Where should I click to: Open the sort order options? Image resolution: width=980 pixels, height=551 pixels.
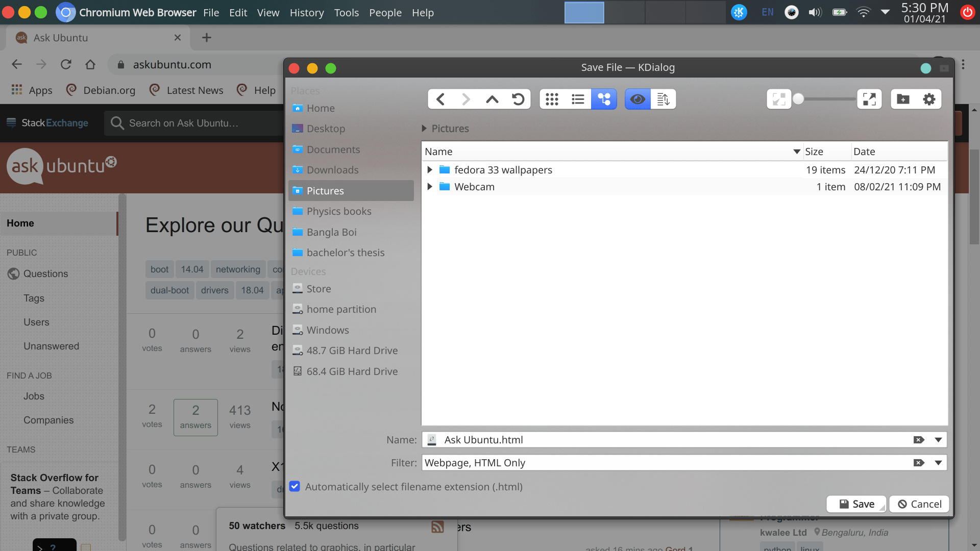point(663,99)
